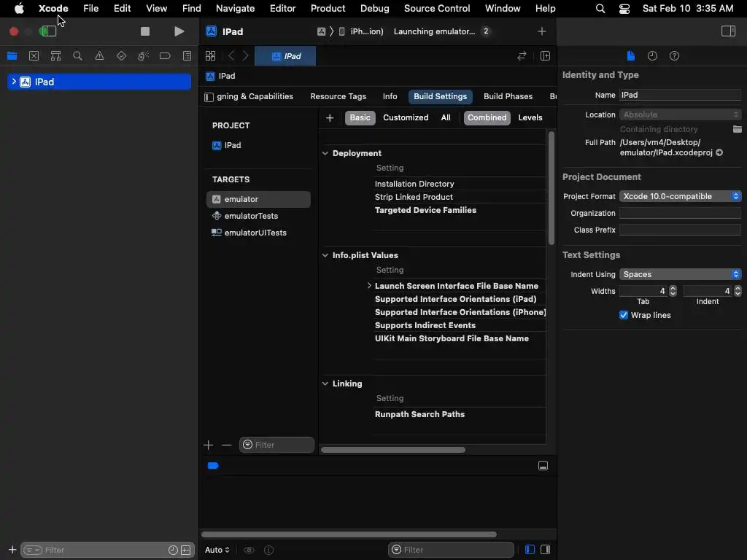Remove selected target with minus button
Viewport: 747px width, 560px height.
[x=226, y=445]
